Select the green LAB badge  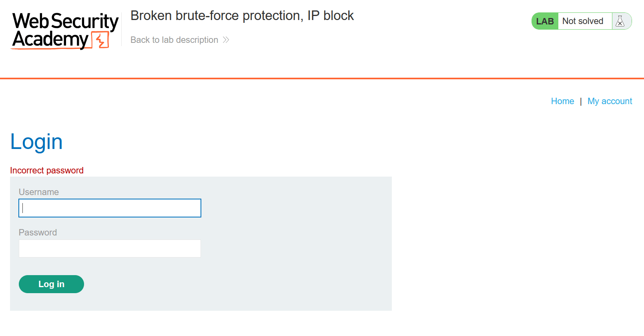click(x=544, y=21)
